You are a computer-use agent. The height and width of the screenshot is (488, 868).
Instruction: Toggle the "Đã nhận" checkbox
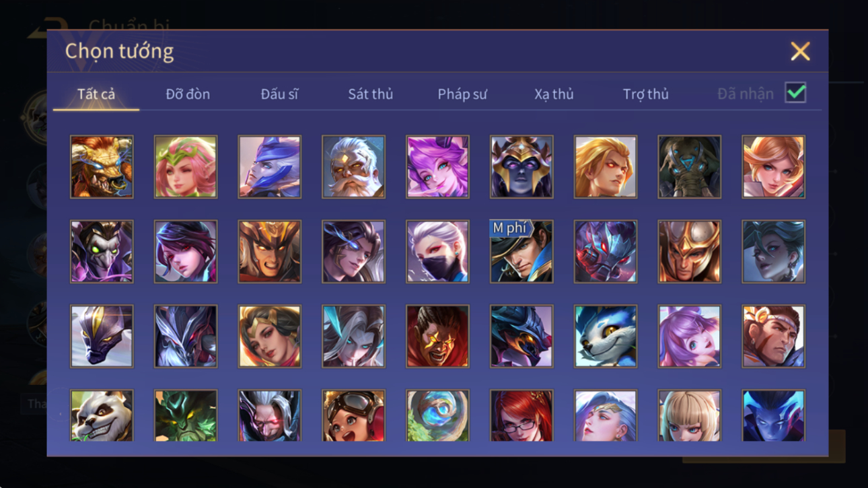click(795, 93)
